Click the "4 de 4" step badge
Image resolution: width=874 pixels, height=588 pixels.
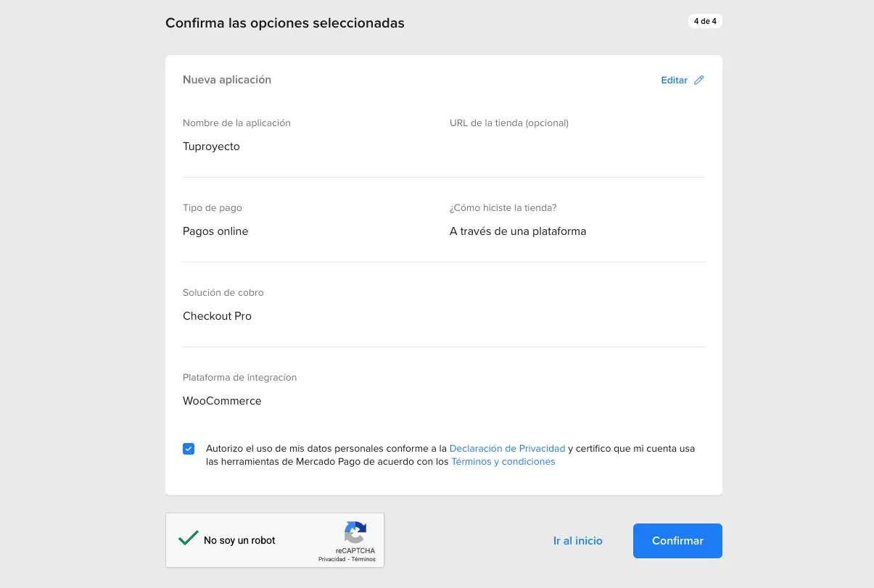[705, 21]
